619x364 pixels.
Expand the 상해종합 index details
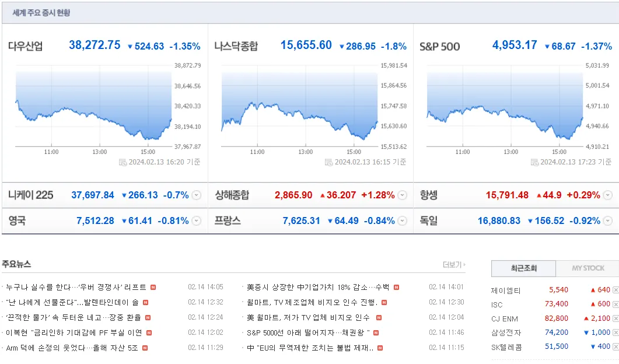403,195
